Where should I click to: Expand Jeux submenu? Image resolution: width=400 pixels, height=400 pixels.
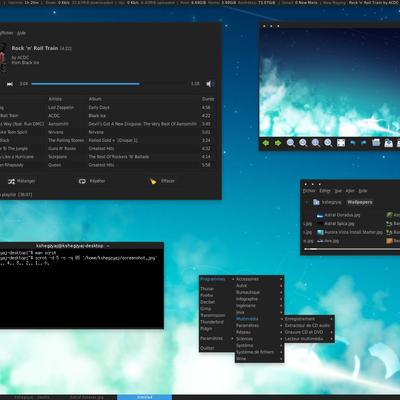click(259, 312)
